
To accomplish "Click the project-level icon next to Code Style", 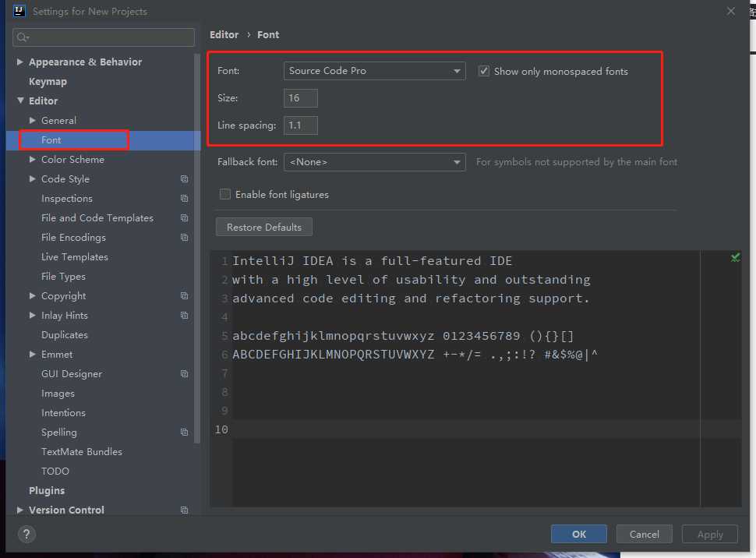I will 184,179.
